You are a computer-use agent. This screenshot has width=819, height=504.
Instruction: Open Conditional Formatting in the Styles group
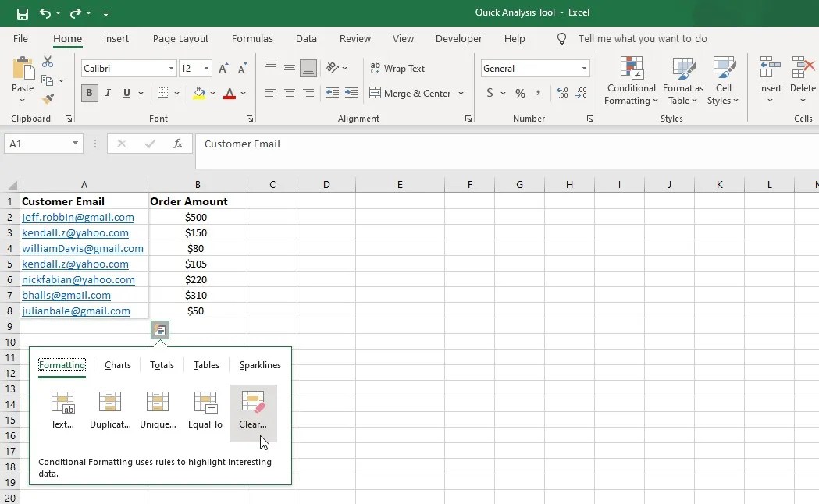click(631, 80)
